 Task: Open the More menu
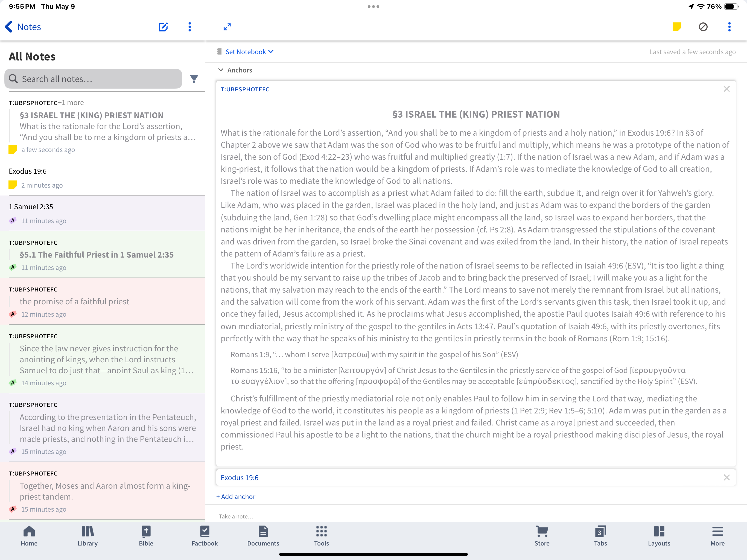point(718,536)
